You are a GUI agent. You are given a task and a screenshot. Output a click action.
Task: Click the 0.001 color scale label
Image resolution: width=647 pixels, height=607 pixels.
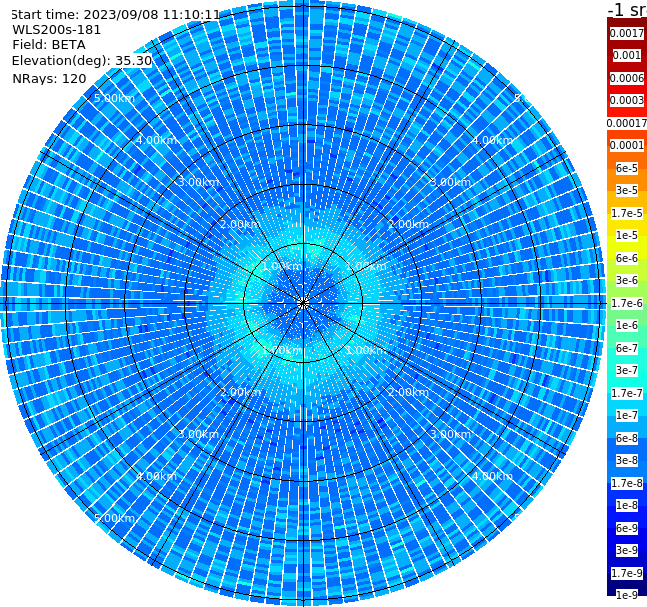coord(627,55)
